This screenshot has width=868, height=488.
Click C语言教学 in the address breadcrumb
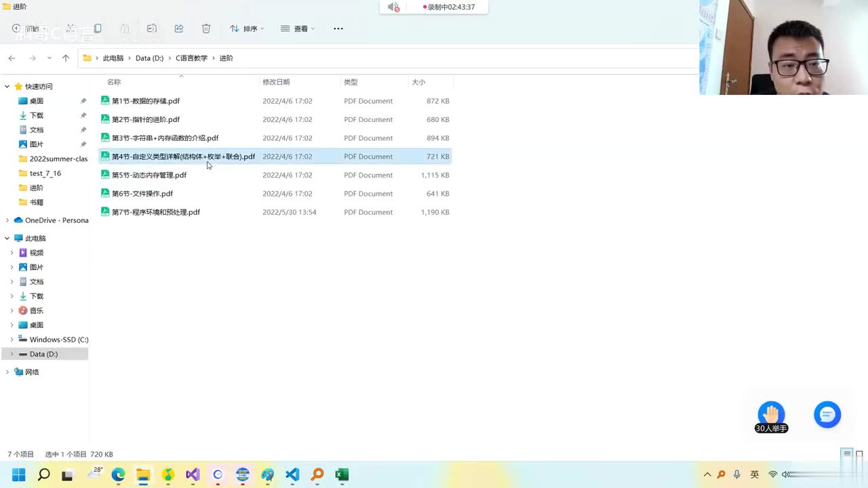pyautogui.click(x=192, y=58)
